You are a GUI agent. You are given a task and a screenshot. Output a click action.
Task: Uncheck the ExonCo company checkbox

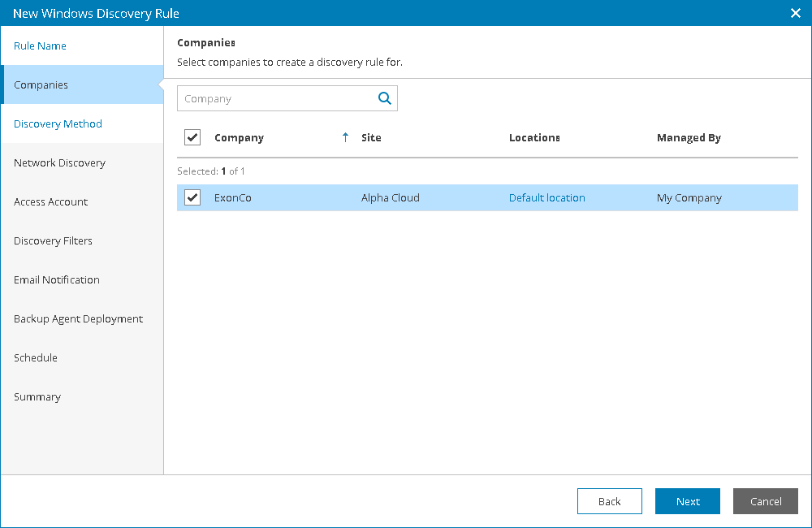192,197
